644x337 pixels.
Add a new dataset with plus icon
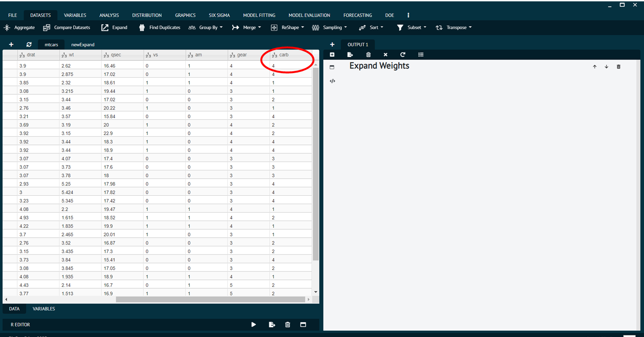tap(11, 45)
